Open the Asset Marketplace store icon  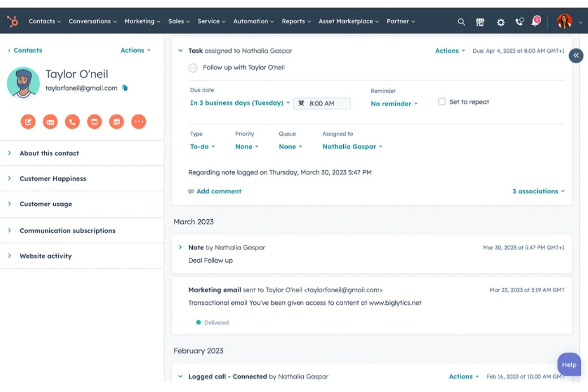pos(480,22)
